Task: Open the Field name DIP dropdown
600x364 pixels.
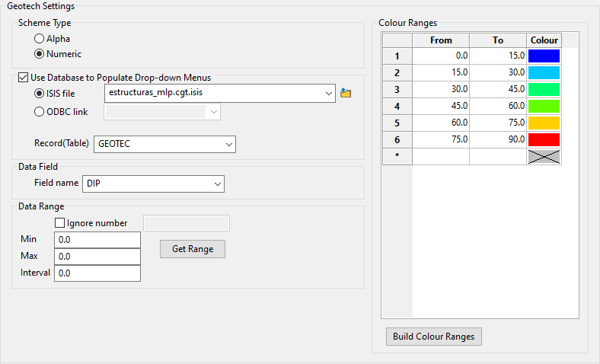Action: click(x=217, y=184)
